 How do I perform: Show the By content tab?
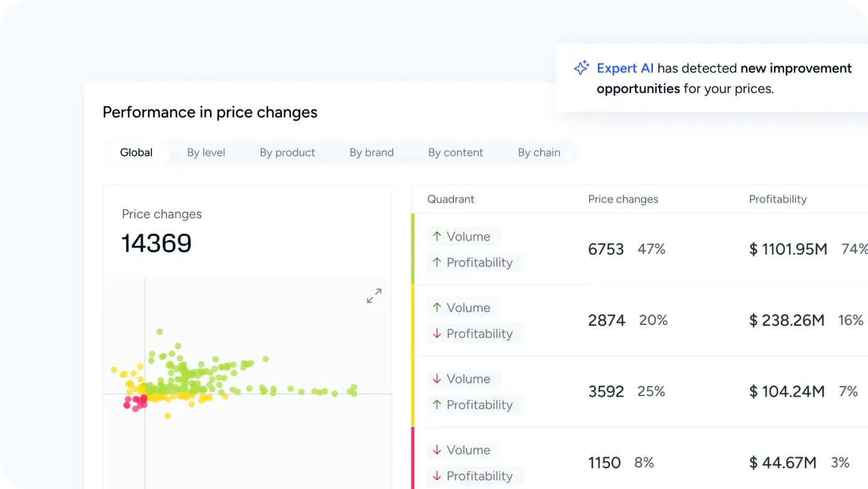click(x=455, y=153)
